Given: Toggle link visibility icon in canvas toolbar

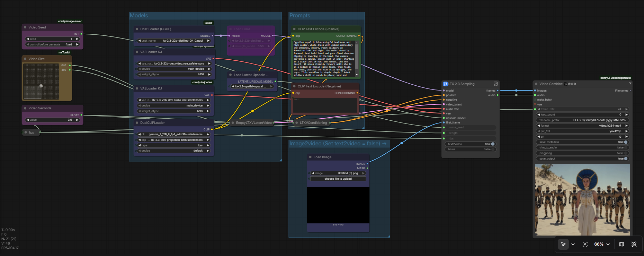Looking at the screenshot, I should (634, 244).
